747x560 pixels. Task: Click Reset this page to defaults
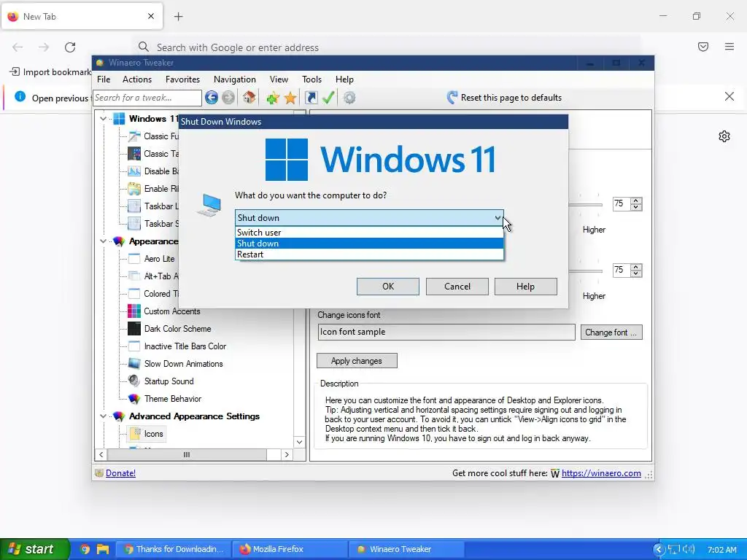(x=504, y=98)
